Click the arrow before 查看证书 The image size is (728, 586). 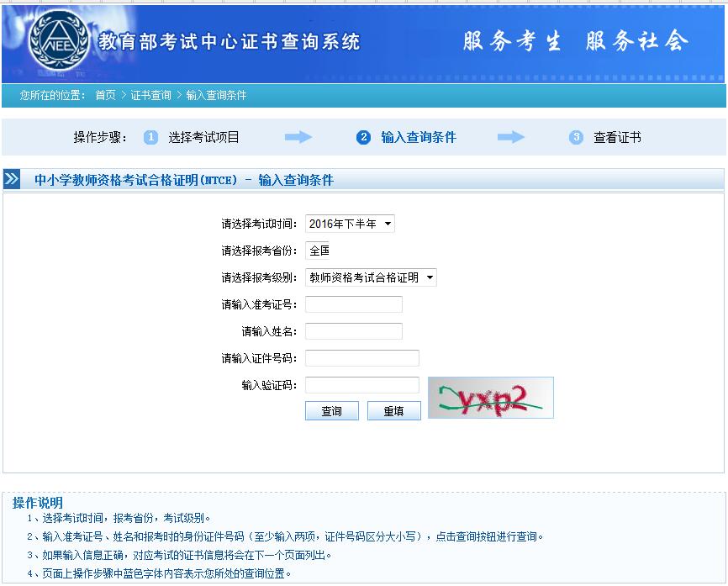point(510,138)
